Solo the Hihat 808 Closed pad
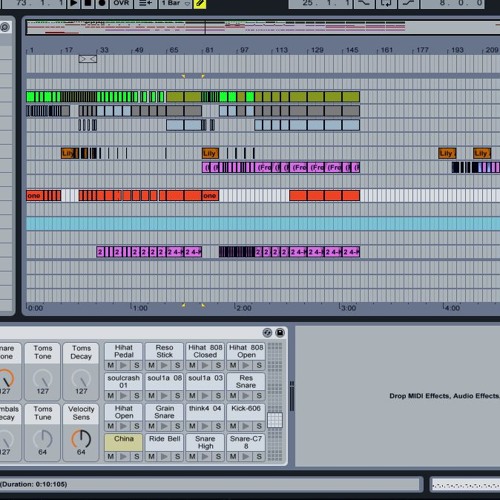Screen dimensions: 500x500 click(218, 365)
